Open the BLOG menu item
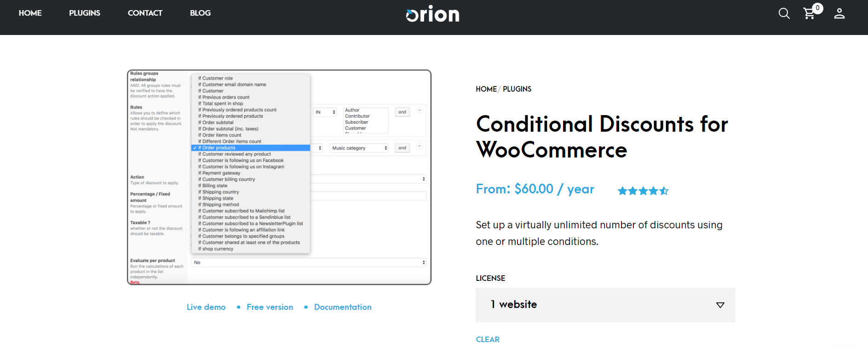Viewport: 868px width, 349px height. click(x=200, y=13)
